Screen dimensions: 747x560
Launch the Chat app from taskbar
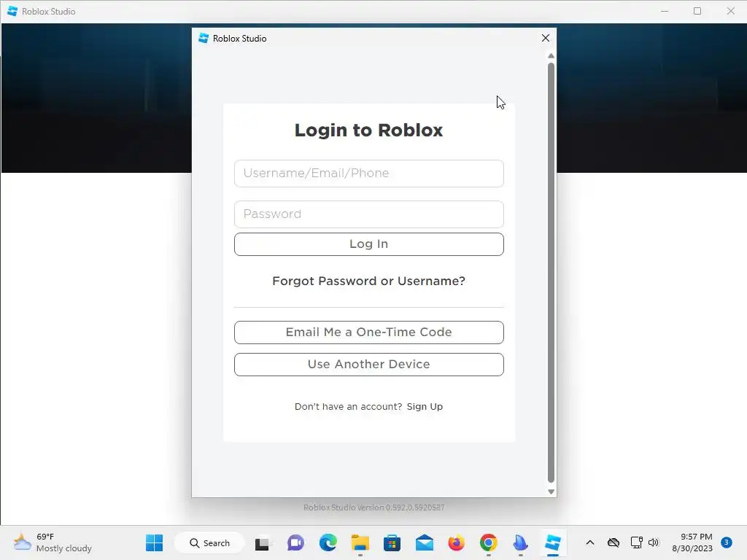pyautogui.click(x=295, y=542)
